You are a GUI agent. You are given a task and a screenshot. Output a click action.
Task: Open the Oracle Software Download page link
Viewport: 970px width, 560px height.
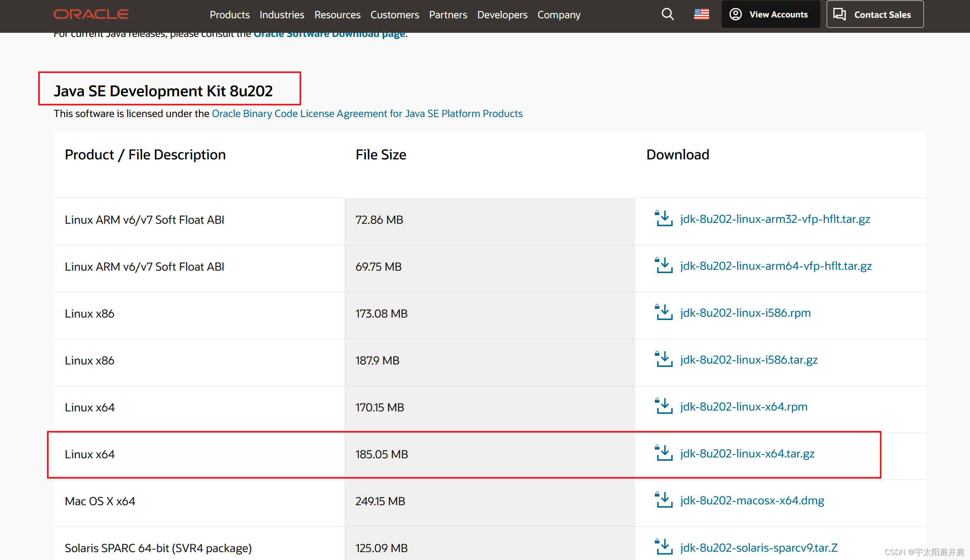[x=329, y=34]
